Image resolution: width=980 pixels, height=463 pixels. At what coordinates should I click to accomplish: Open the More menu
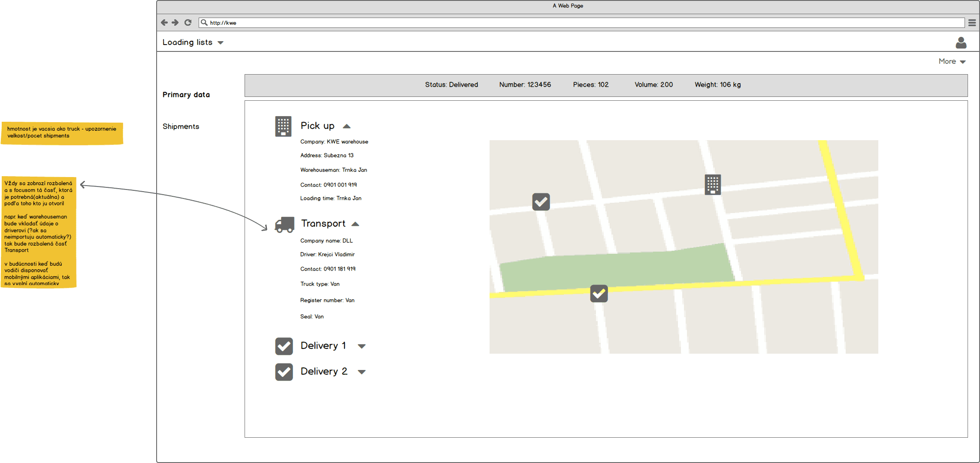(952, 61)
